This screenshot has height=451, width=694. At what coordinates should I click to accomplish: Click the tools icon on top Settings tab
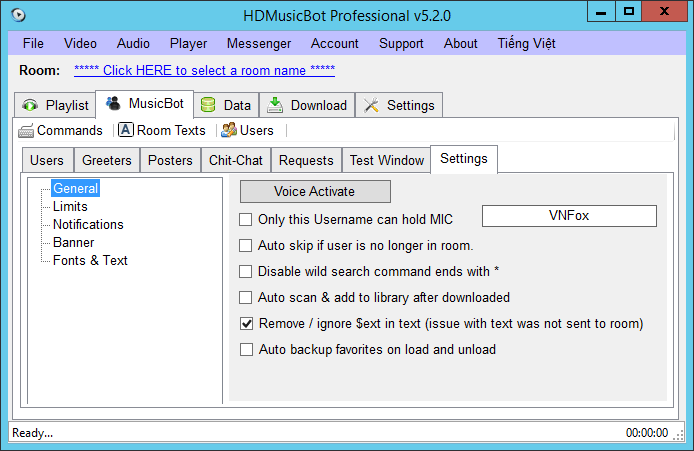[x=371, y=105]
